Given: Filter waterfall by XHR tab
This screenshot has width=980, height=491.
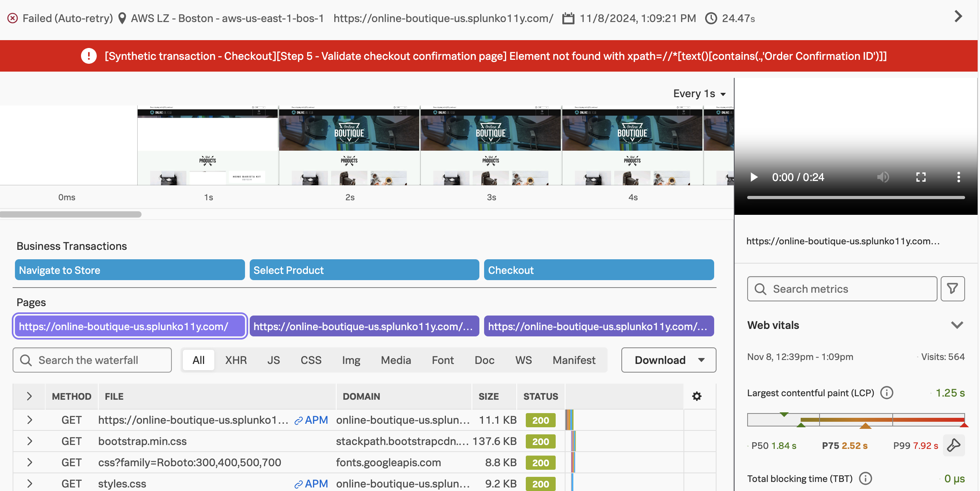Looking at the screenshot, I should 236,360.
